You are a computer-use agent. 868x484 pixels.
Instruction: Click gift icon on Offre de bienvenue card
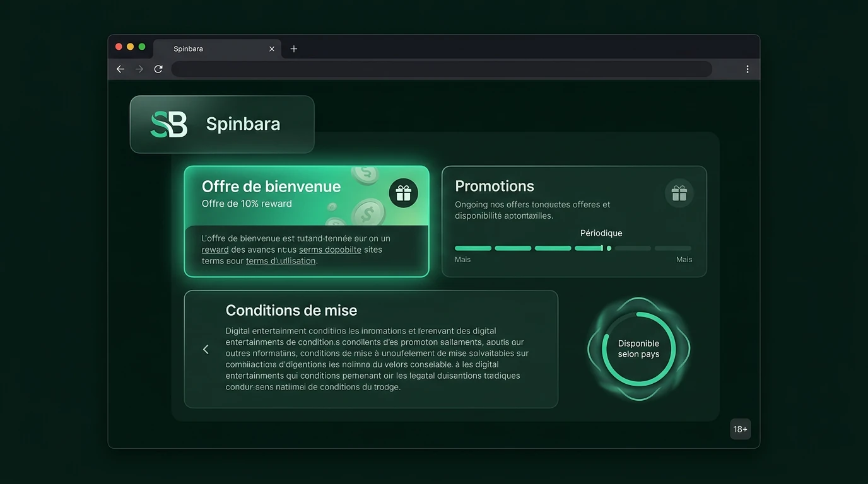[404, 193]
